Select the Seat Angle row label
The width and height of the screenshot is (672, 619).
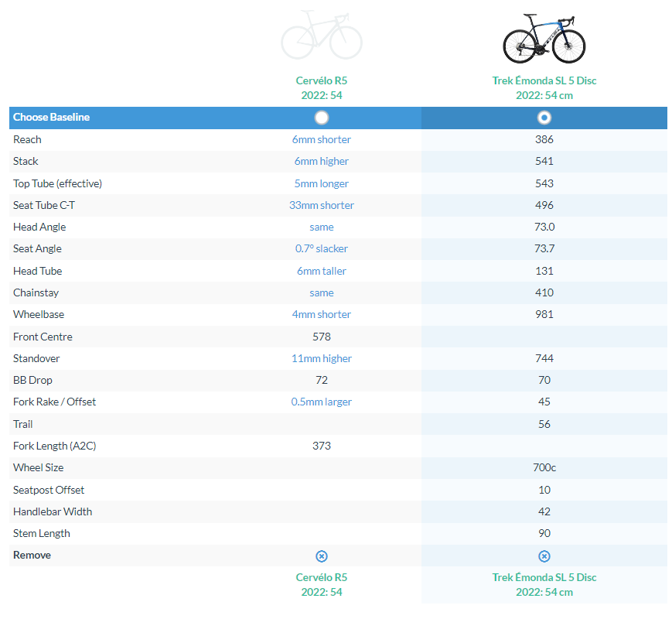(x=37, y=249)
